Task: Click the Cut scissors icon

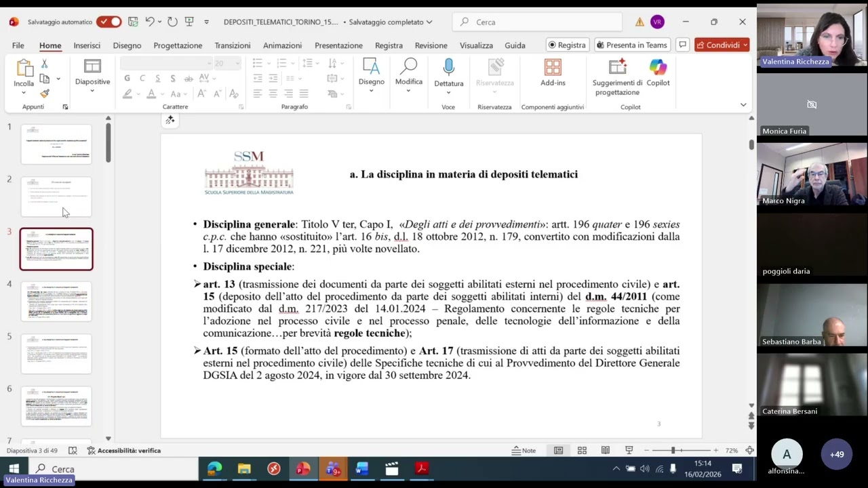Action: coord(45,64)
